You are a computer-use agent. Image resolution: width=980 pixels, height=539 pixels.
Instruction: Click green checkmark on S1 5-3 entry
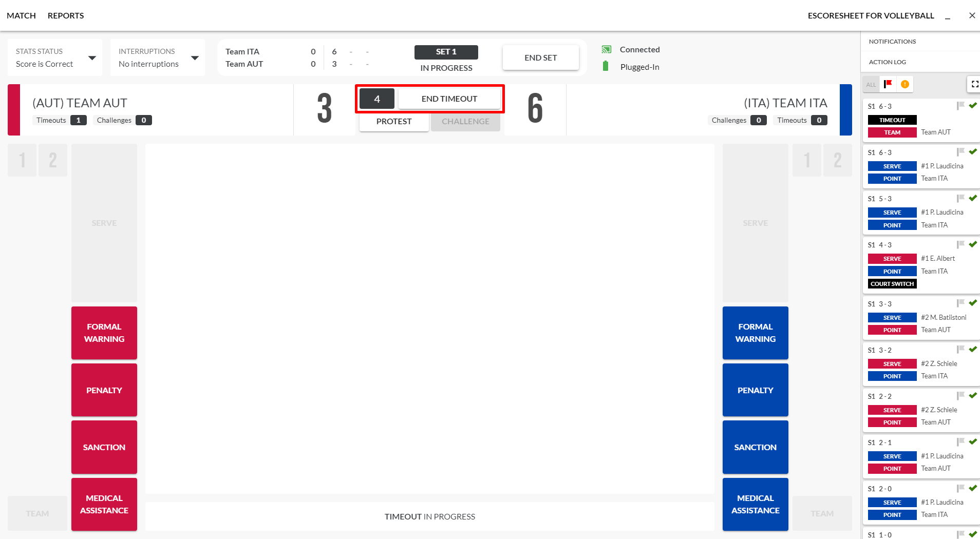point(973,198)
